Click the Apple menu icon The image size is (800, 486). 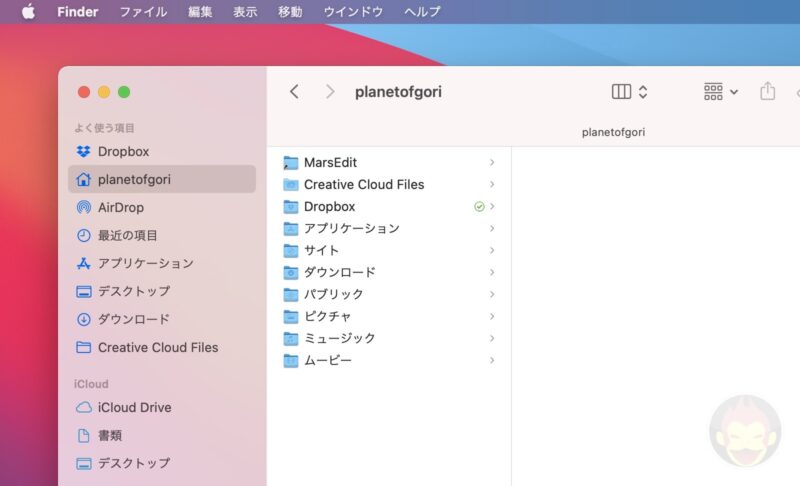(x=28, y=12)
